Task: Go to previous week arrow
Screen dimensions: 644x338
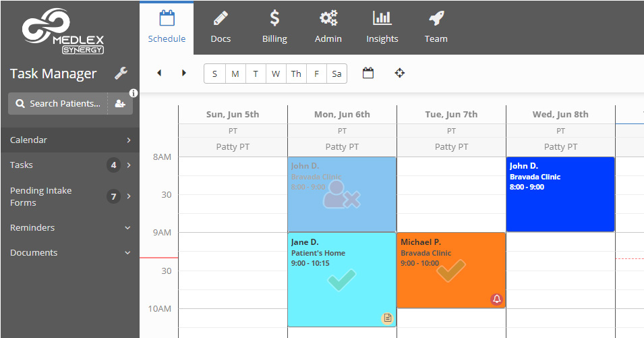Action: pyautogui.click(x=159, y=73)
